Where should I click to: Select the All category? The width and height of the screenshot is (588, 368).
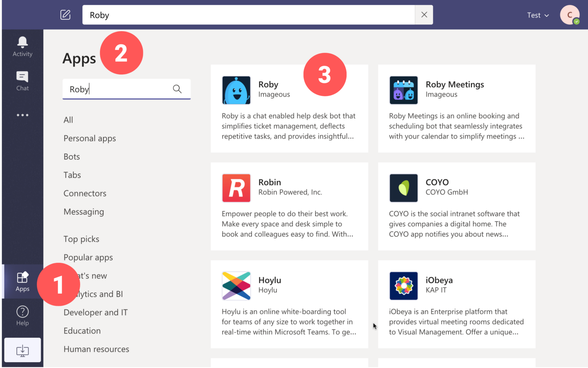[x=68, y=120]
